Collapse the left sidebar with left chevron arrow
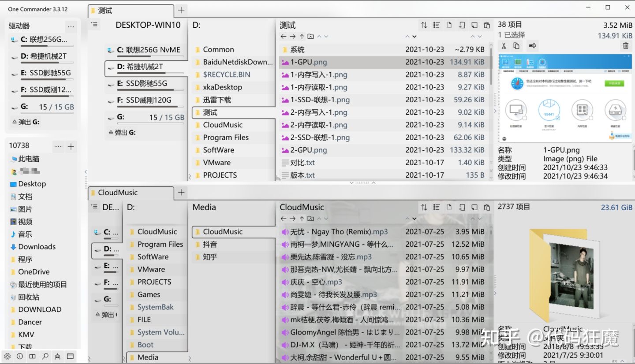 tap(86, 172)
